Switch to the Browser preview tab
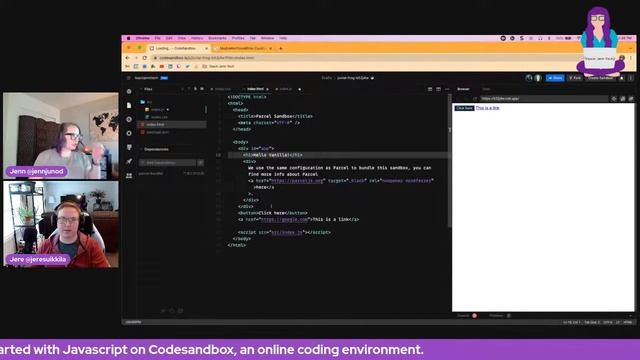Viewport: 640px width, 360px height. 463,89
